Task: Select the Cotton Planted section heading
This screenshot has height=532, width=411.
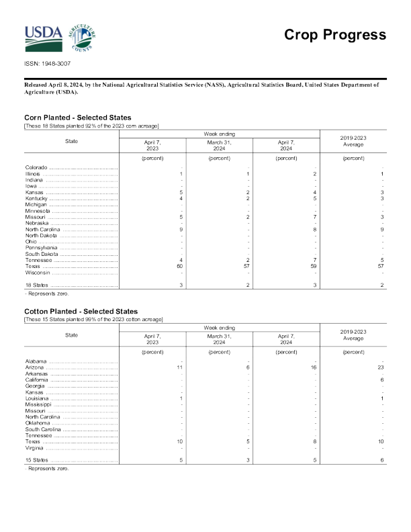Action: coord(81,312)
